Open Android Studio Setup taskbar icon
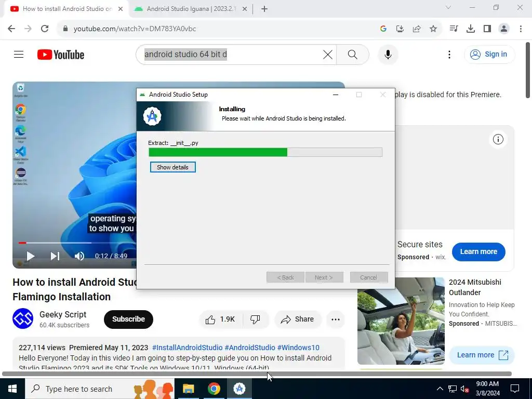The image size is (532, 399). pos(239,389)
